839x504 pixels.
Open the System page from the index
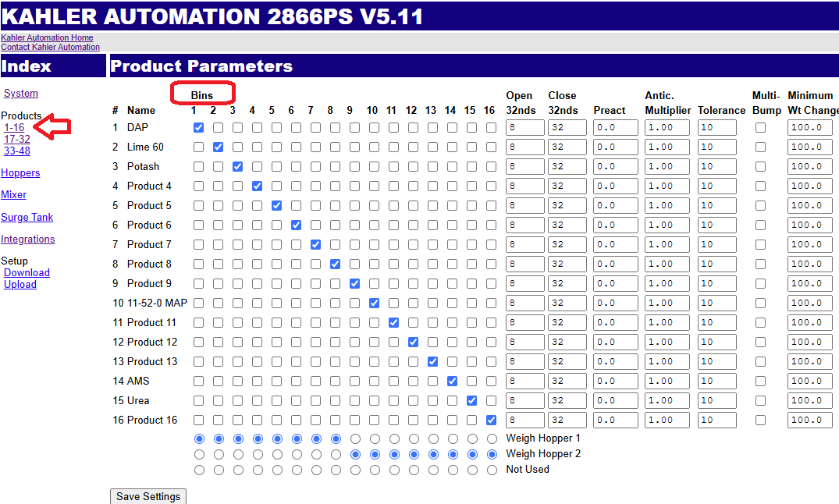21,93
